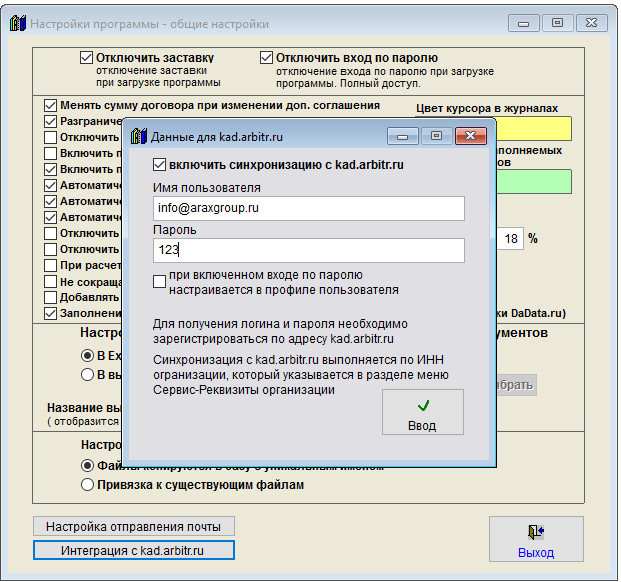The image size is (621, 582).
Task: Click the Имя пользователя input field
Action: click(309, 208)
